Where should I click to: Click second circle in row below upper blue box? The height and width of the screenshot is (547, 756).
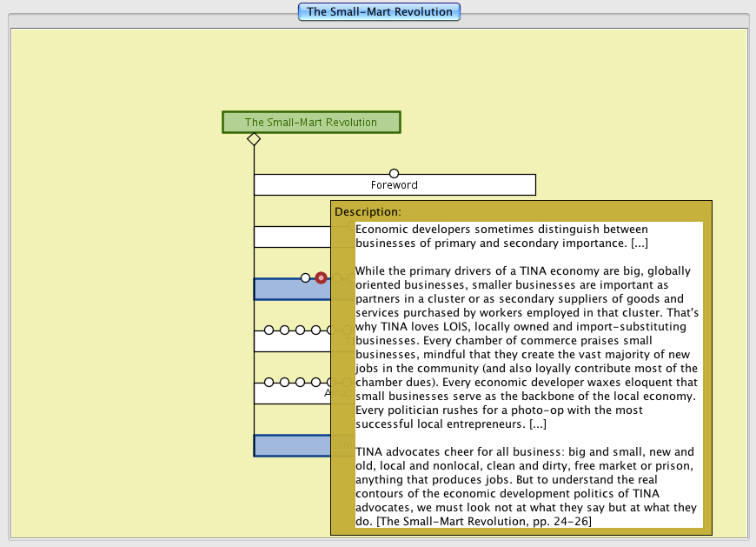point(284,330)
